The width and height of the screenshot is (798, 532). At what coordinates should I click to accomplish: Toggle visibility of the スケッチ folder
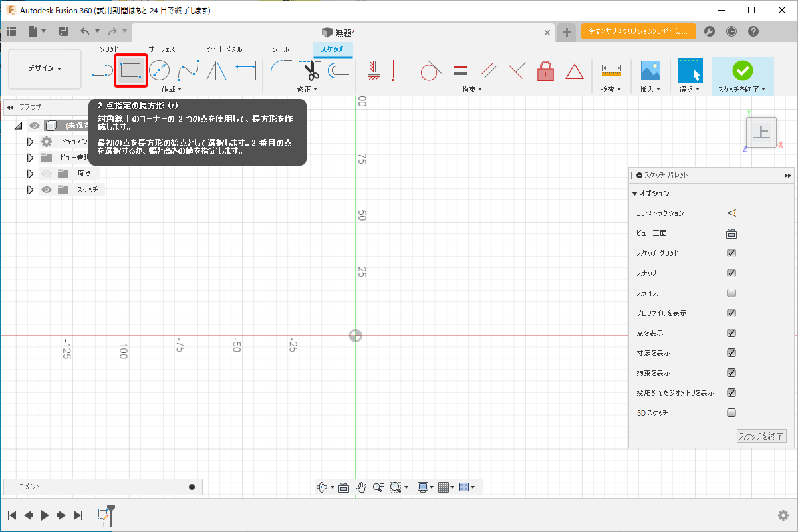47,190
